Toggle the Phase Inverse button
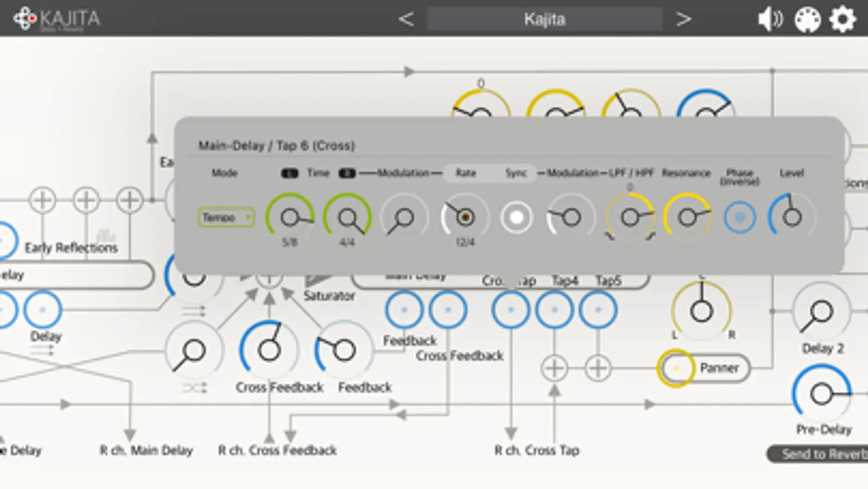Image resolution: width=868 pixels, height=489 pixels. pos(739,217)
